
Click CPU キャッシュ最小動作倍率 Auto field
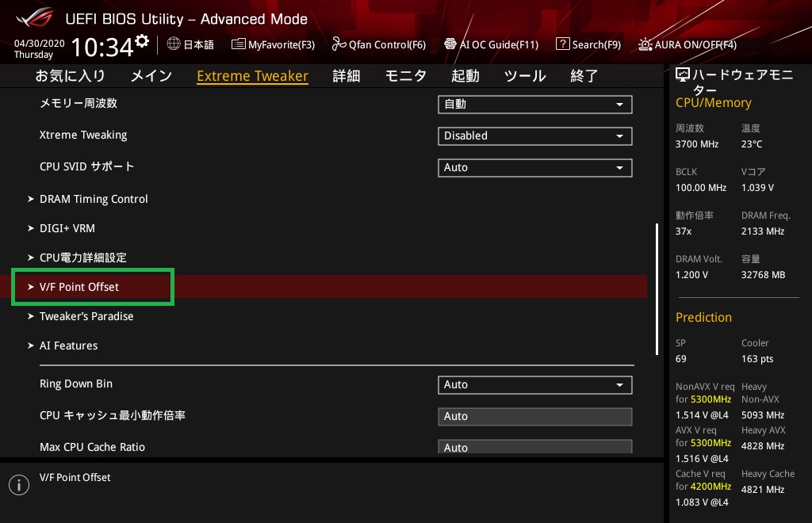point(535,417)
